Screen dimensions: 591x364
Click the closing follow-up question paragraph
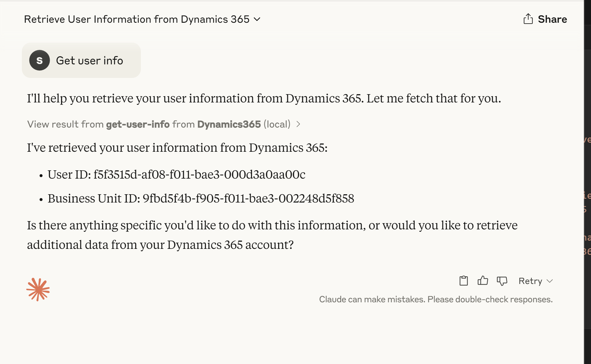tap(272, 235)
